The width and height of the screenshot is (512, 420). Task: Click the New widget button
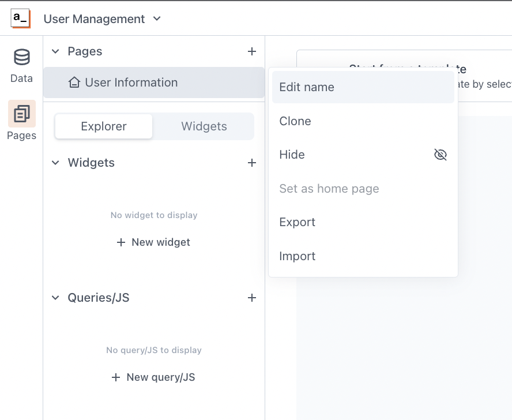click(153, 242)
